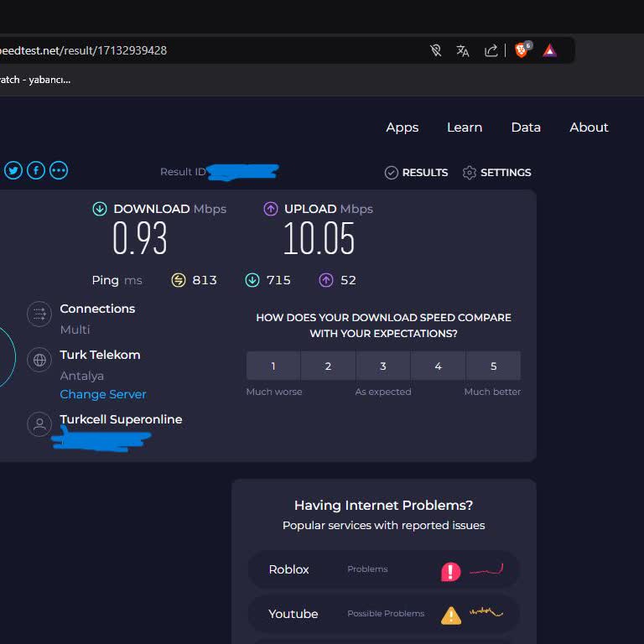Open Settings gear icon
This screenshot has height=644, width=644.
pos(470,173)
